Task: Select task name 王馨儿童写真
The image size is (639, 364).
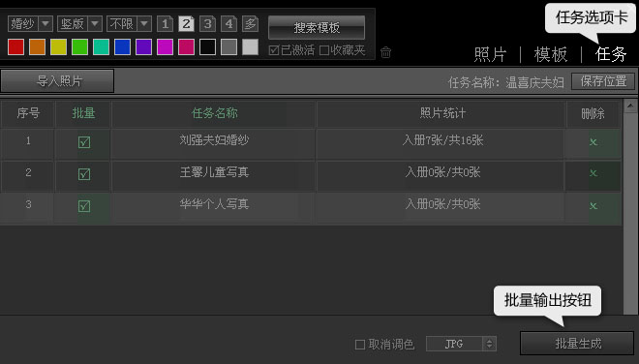Action: tap(214, 172)
